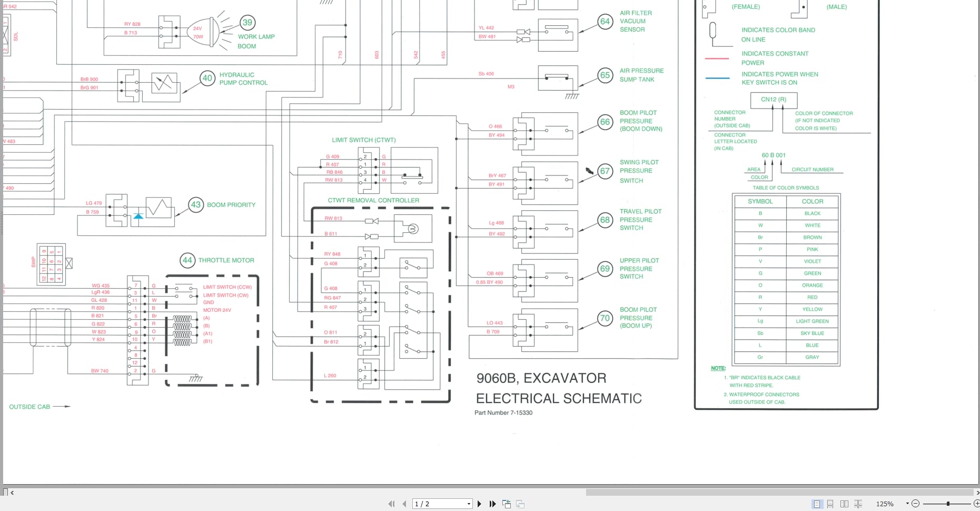Open the zoom percentage dropdown arrow
Viewport: 980px width, 511px height.
coord(908,504)
